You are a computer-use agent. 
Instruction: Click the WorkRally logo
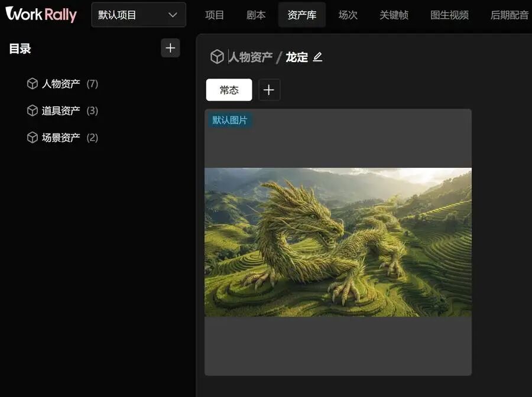coord(41,15)
